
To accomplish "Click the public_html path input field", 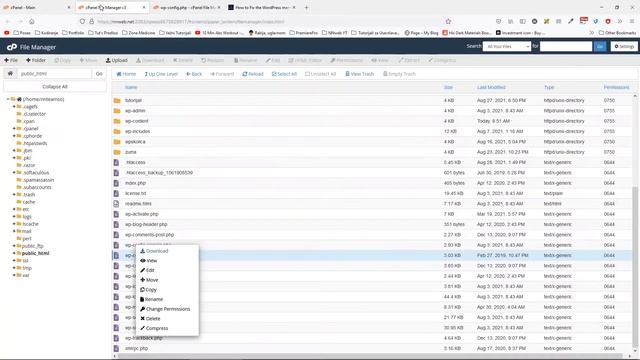I will (x=54, y=73).
